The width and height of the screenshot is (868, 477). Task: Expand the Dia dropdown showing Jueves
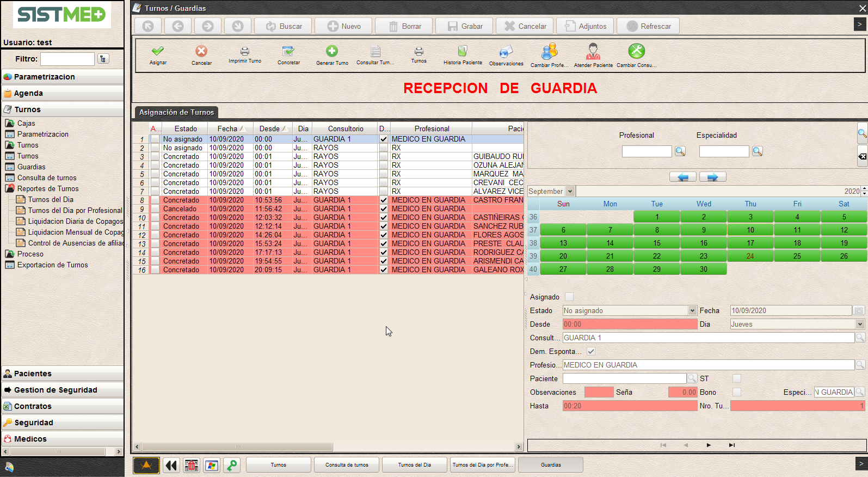[860, 324]
